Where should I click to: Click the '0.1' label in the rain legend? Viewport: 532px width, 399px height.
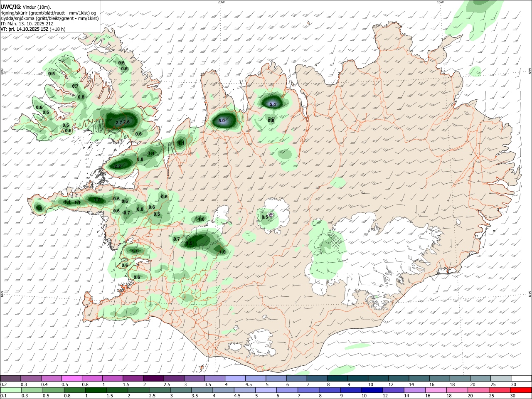coord(4,396)
